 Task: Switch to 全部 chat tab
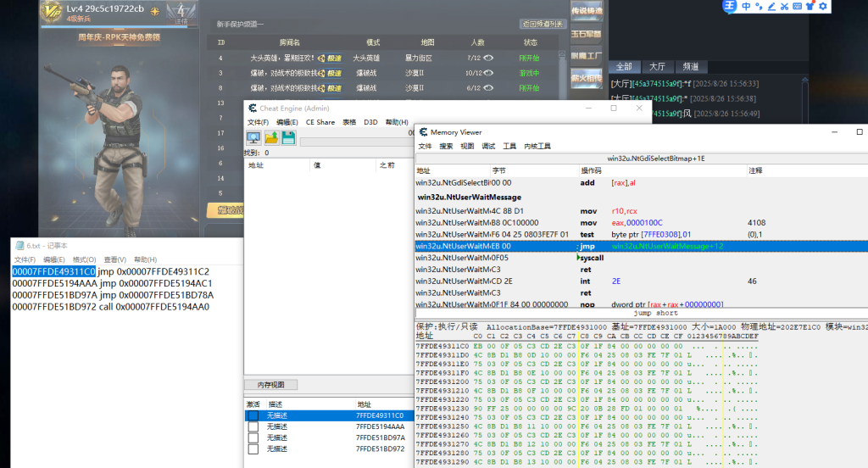(x=624, y=66)
